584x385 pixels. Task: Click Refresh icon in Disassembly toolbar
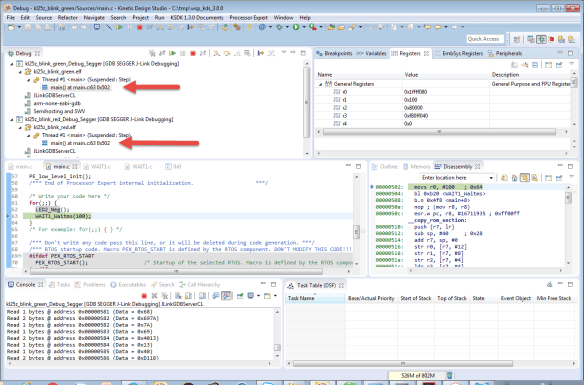tap(504, 178)
